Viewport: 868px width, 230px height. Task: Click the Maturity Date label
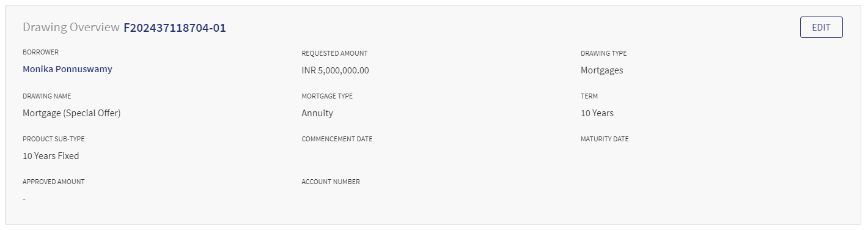tap(605, 139)
